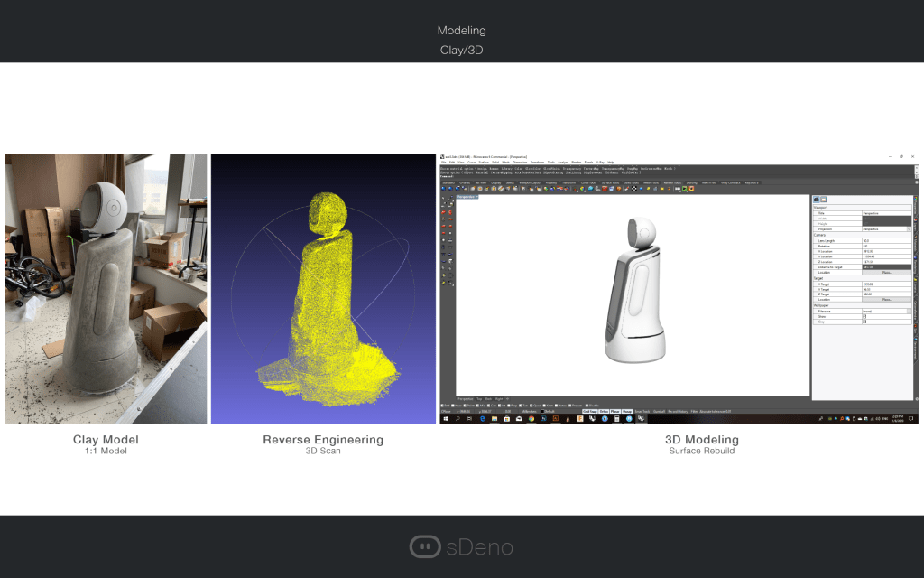Open the Perspective viewport title menu
924x578 pixels.
point(467,195)
